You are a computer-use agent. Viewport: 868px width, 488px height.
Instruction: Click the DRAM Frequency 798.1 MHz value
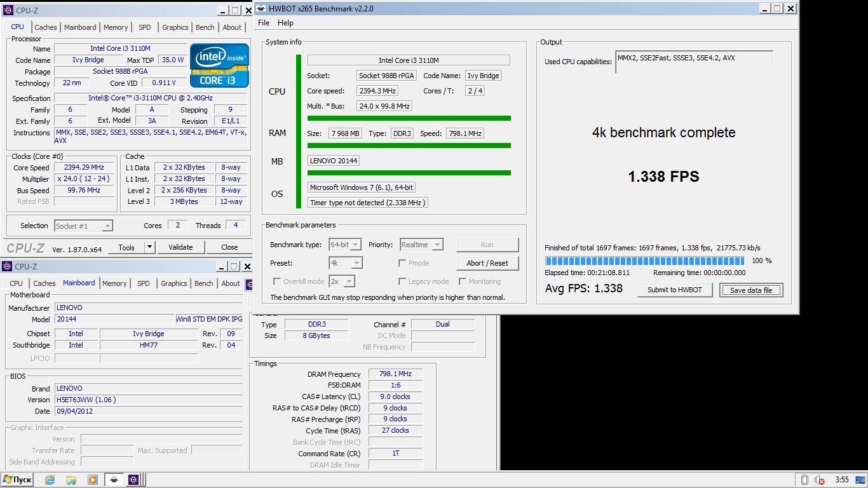(x=395, y=374)
